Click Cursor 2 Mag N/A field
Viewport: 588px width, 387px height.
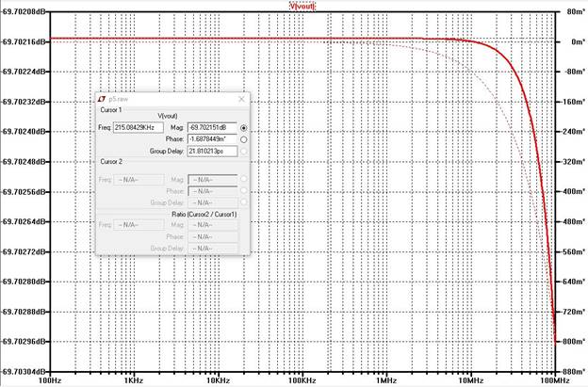point(213,180)
